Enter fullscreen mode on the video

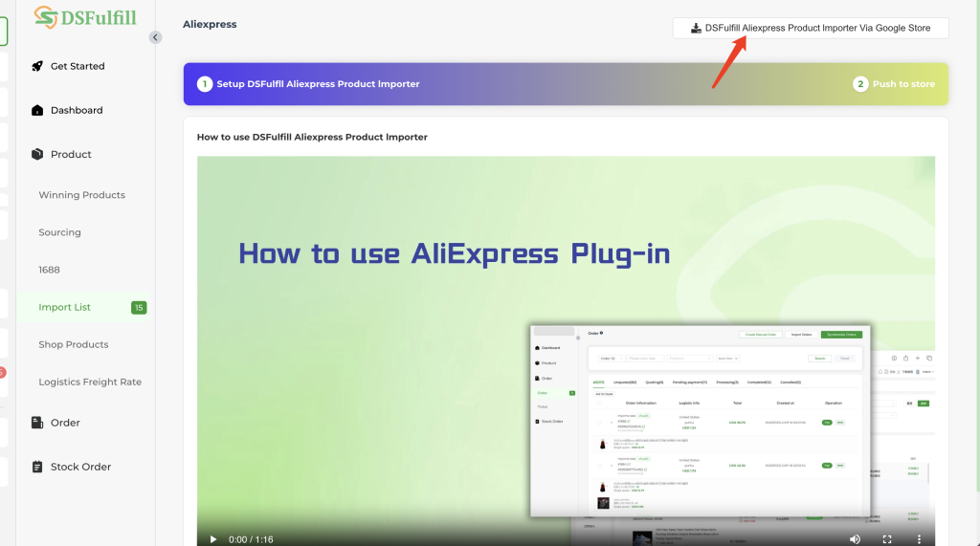pyautogui.click(x=887, y=539)
